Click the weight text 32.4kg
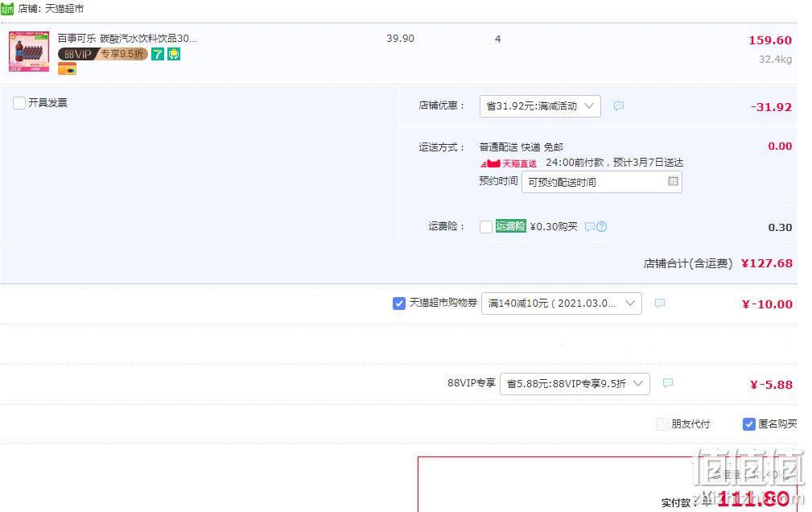 point(775,59)
